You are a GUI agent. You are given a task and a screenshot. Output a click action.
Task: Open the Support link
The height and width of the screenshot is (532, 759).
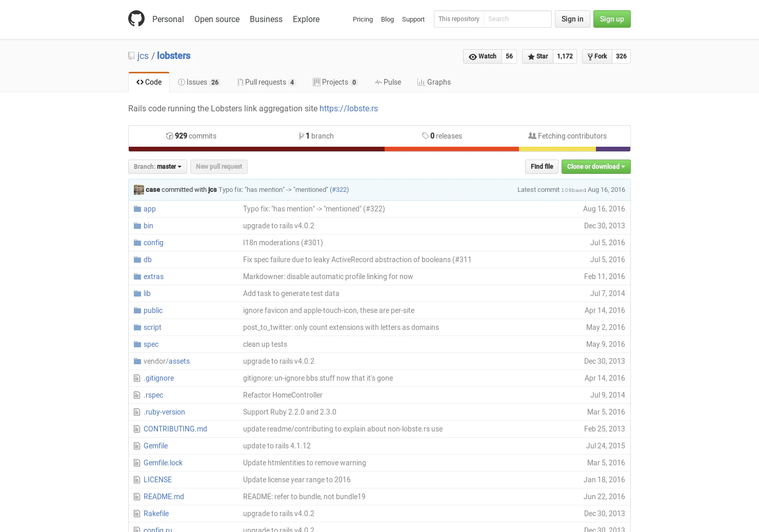click(x=413, y=19)
